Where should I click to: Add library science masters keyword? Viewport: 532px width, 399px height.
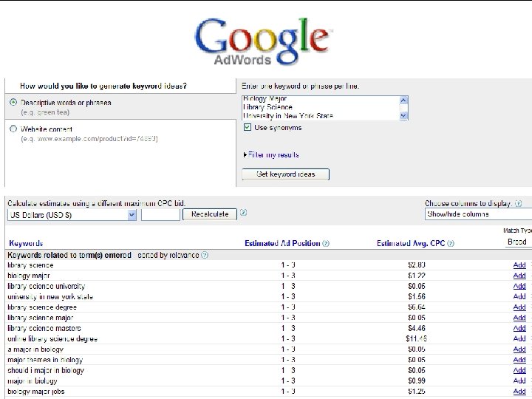click(x=519, y=328)
